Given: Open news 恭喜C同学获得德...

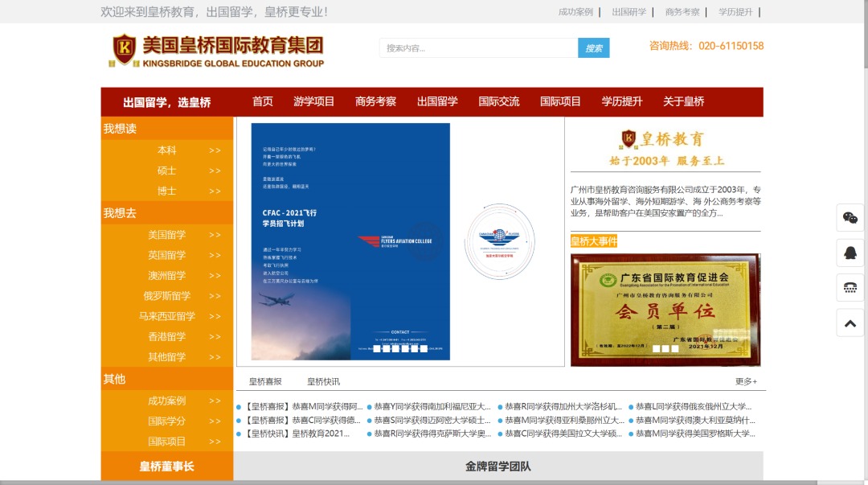Looking at the screenshot, I should tap(302, 420).
